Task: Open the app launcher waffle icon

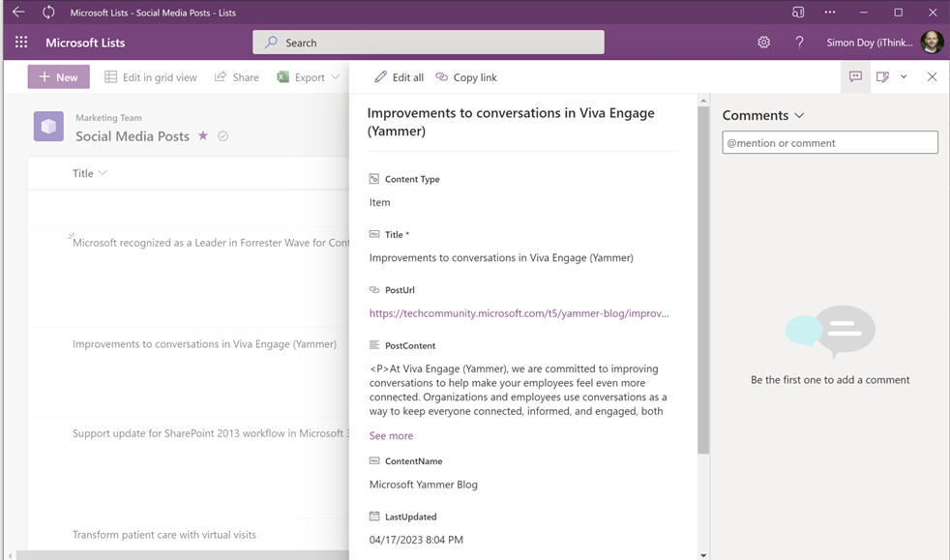Action: click(x=21, y=43)
